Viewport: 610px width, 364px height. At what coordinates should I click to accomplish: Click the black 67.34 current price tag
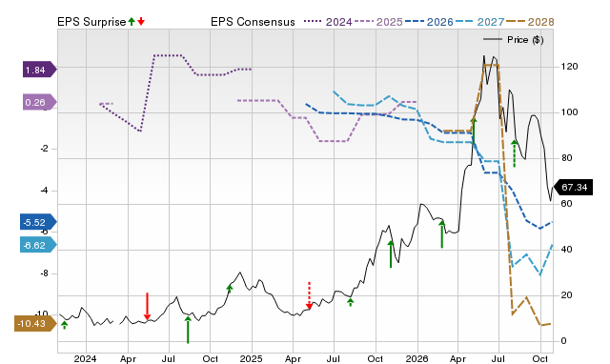pyautogui.click(x=573, y=188)
